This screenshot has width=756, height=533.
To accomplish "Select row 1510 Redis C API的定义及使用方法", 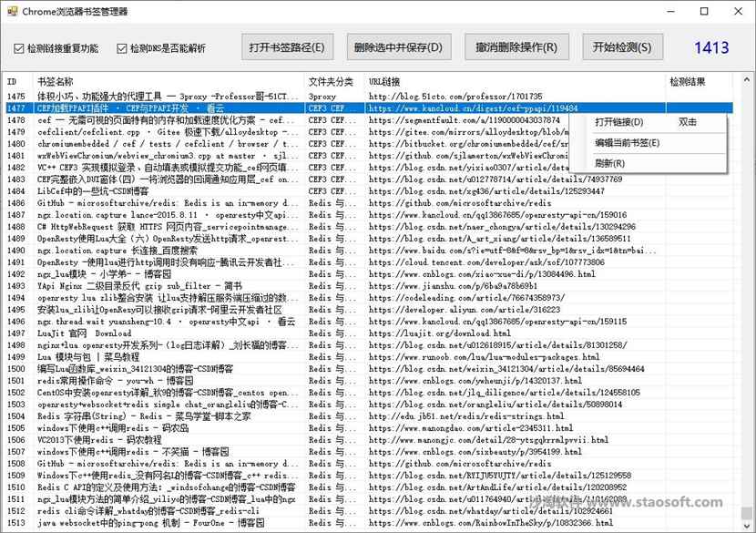I will click(x=368, y=487).
